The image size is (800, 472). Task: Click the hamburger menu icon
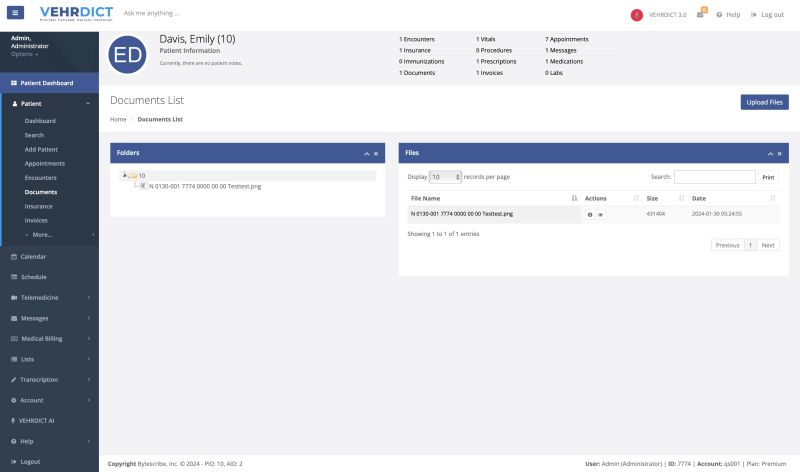click(16, 14)
